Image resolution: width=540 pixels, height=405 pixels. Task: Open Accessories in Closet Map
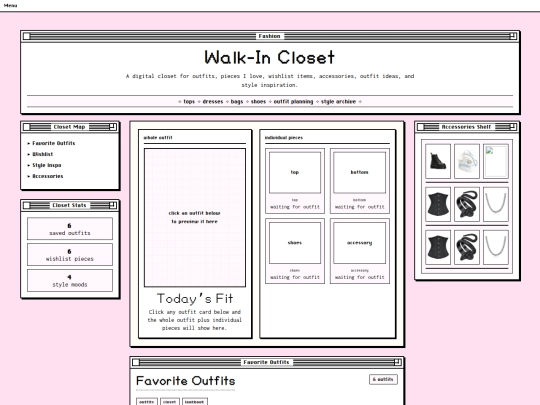(48, 176)
